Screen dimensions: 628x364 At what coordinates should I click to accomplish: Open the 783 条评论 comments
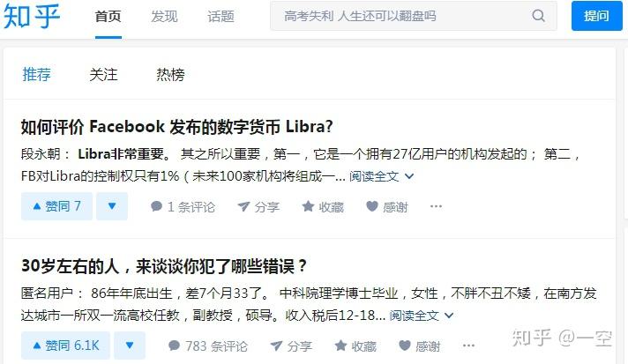point(208,345)
